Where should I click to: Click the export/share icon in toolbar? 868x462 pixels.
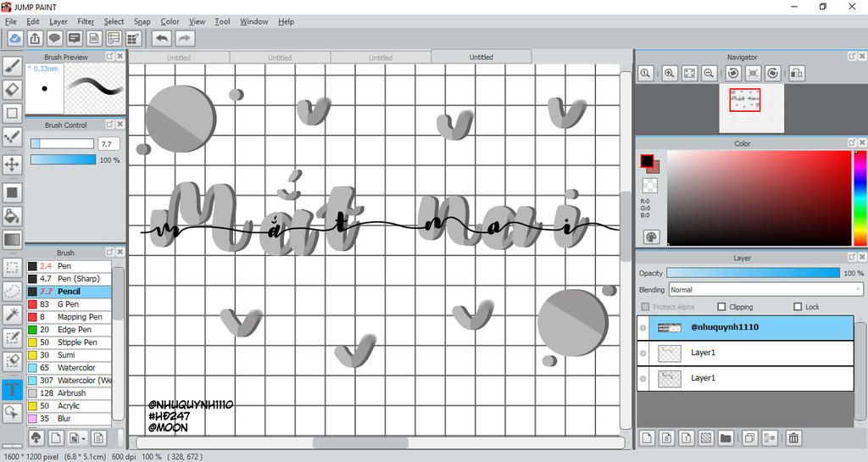(35, 38)
